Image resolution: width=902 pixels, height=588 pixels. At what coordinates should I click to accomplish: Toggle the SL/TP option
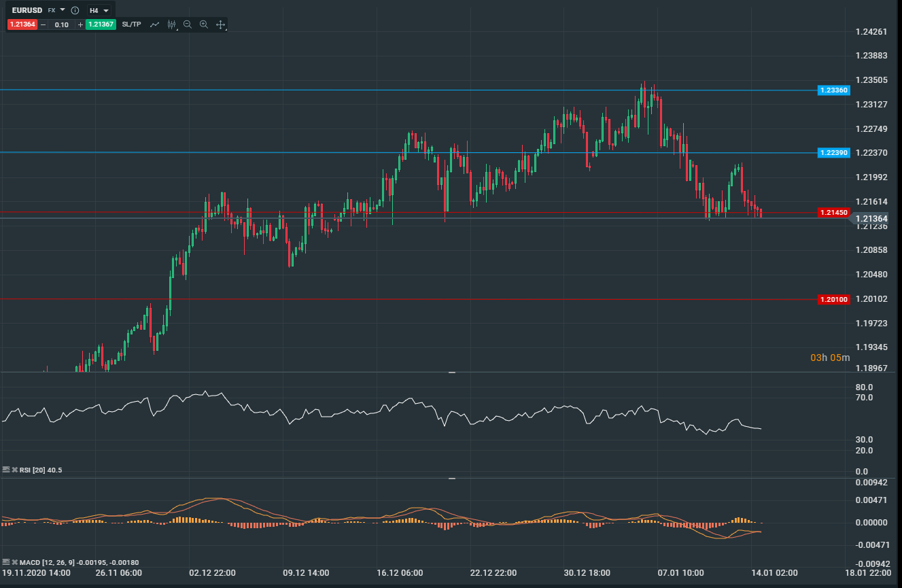coord(132,24)
